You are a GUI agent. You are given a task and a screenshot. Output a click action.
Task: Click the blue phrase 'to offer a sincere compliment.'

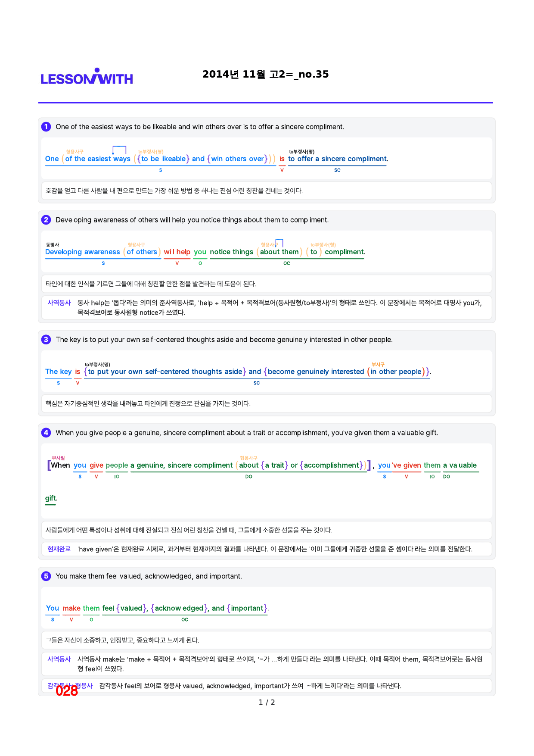click(338, 159)
